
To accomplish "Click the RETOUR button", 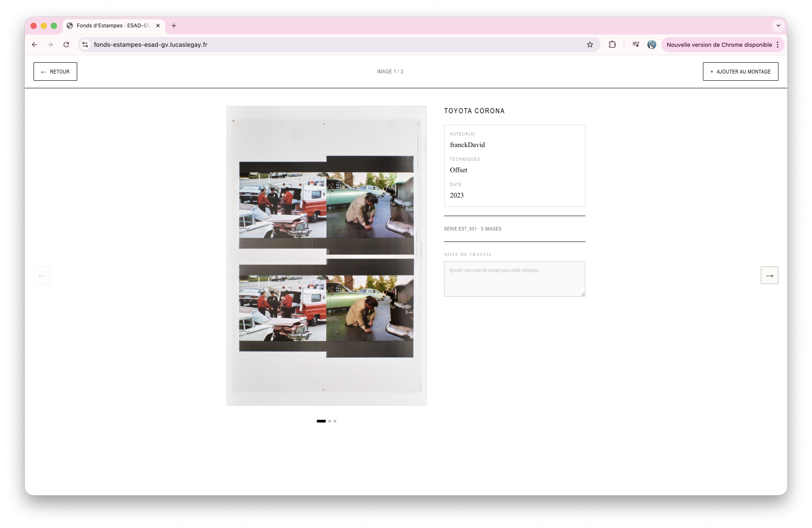I will tap(55, 72).
